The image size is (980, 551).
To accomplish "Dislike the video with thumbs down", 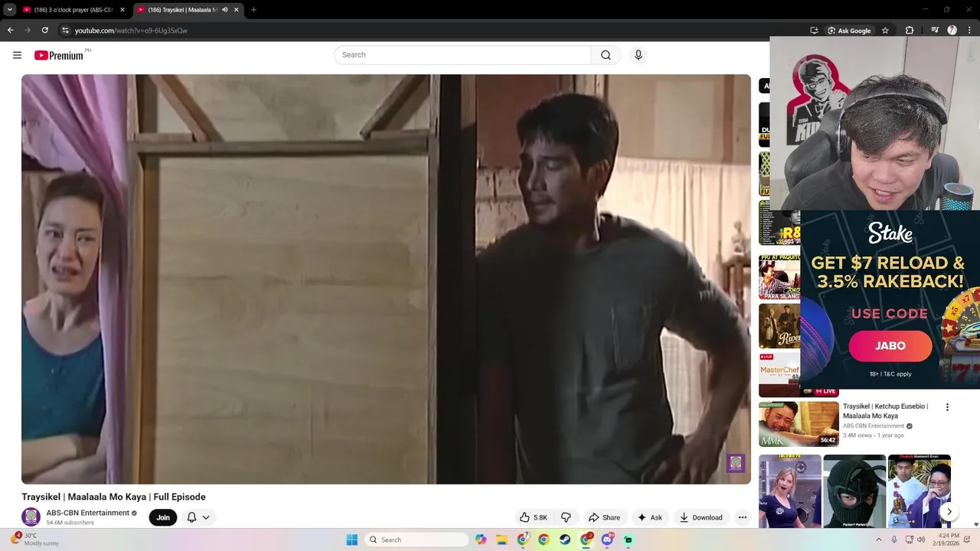I will pyautogui.click(x=566, y=517).
